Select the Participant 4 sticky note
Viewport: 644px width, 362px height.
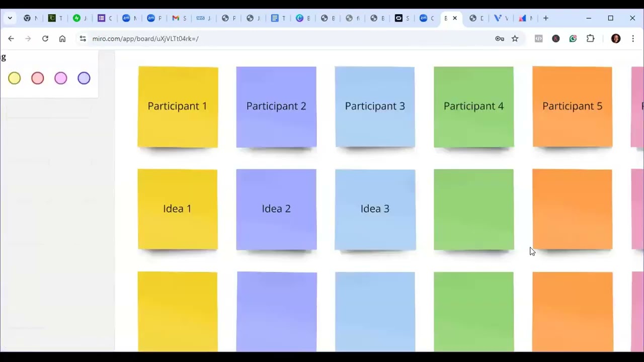[473, 107]
